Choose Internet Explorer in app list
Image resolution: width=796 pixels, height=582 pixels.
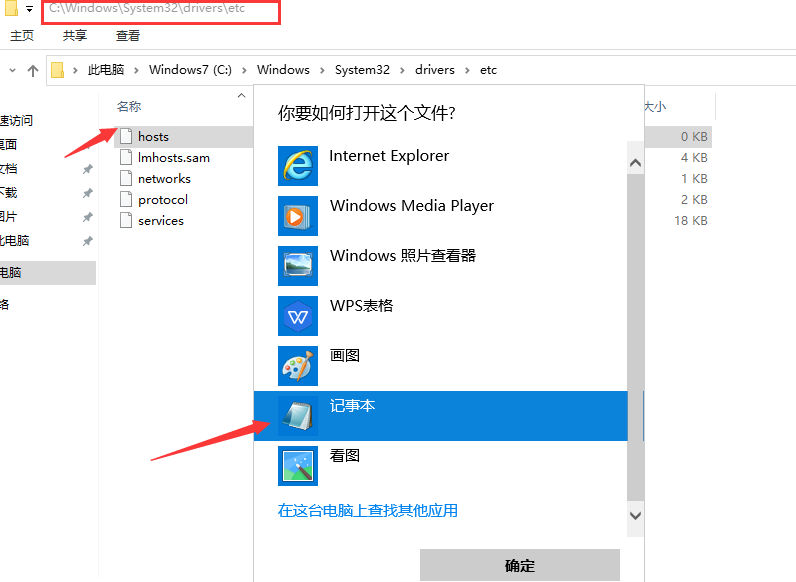[441, 166]
